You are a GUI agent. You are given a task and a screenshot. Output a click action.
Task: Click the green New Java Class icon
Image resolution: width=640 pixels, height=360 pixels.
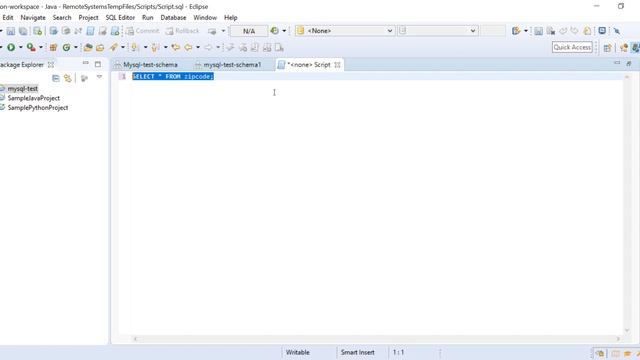66,47
